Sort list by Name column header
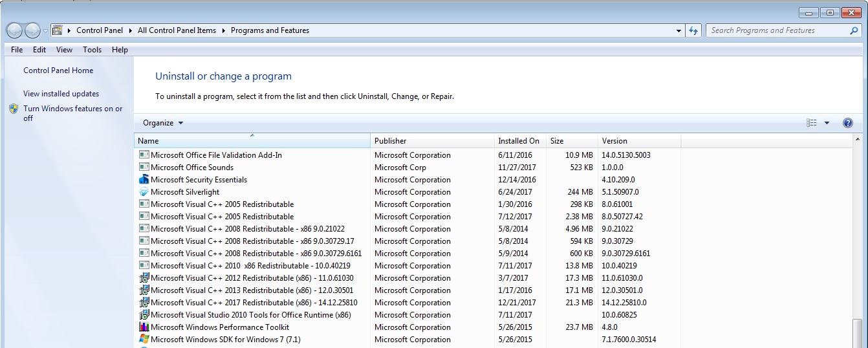Image resolution: width=868 pixels, height=348 pixels. pos(252,140)
